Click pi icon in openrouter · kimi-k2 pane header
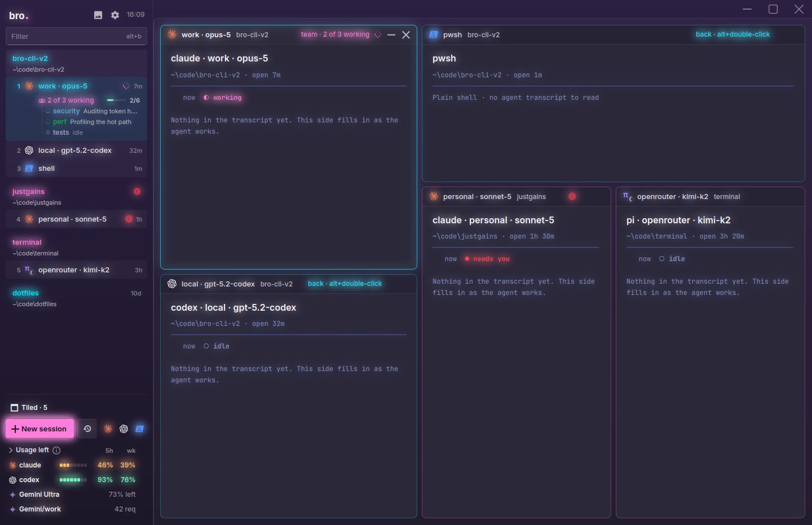The width and height of the screenshot is (812, 525). pyautogui.click(x=628, y=196)
